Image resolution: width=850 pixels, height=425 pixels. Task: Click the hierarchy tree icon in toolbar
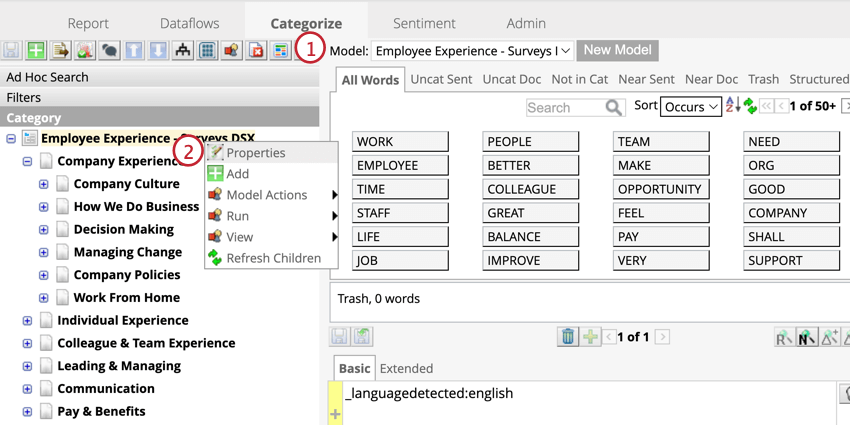point(183,50)
